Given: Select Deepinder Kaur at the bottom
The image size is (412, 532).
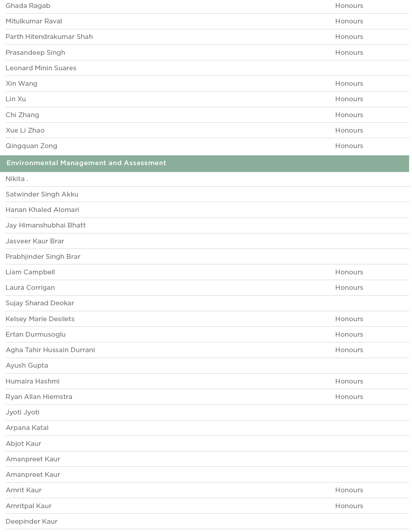Looking at the screenshot, I should (x=32, y=522).
